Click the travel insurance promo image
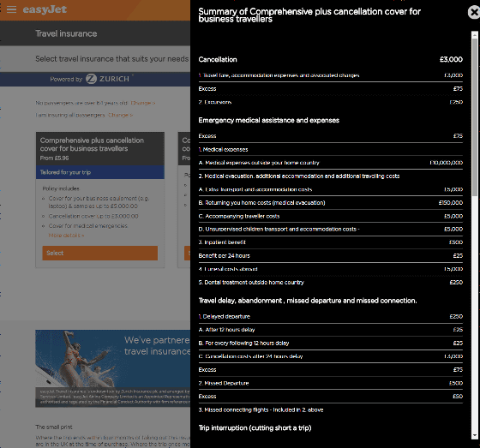Screen dimensions: 480x448 pyautogui.click(x=112, y=368)
